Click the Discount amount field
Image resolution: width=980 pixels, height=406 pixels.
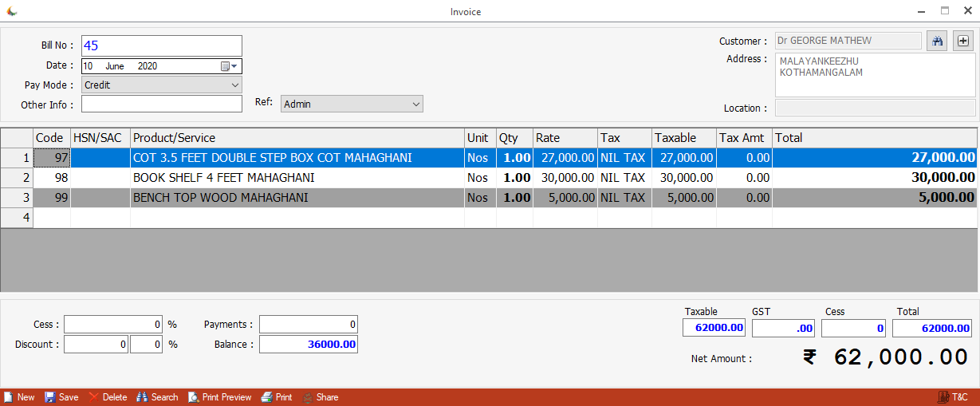click(x=96, y=345)
